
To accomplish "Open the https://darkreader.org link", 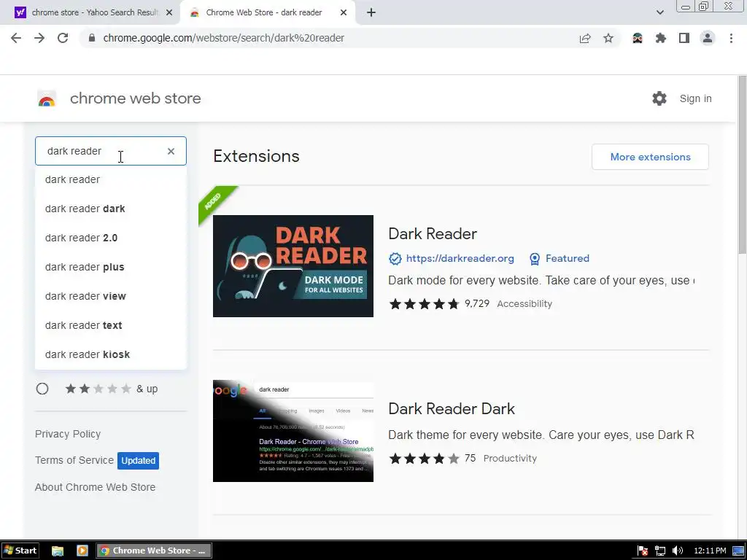I will tap(460, 259).
